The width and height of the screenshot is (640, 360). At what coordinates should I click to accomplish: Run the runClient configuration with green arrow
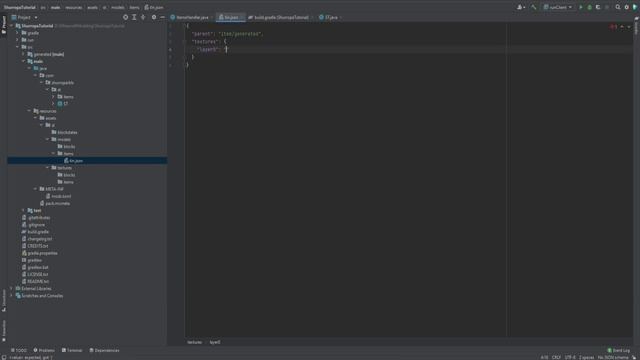(581, 7)
